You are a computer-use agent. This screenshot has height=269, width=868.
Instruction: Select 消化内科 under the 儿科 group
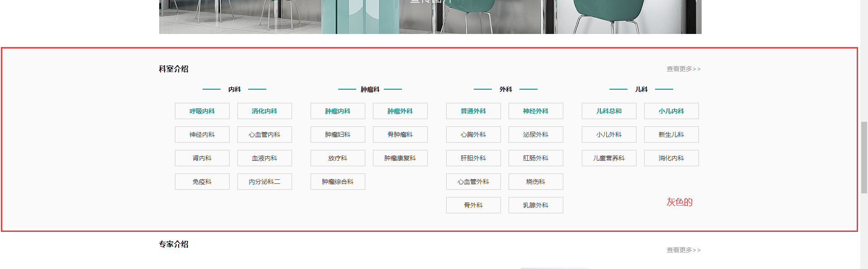671,158
